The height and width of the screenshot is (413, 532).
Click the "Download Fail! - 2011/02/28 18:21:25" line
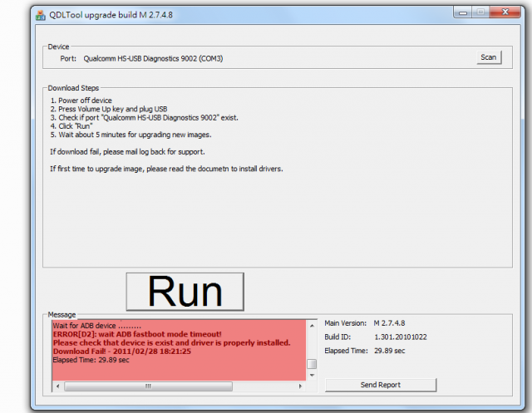pos(122,352)
